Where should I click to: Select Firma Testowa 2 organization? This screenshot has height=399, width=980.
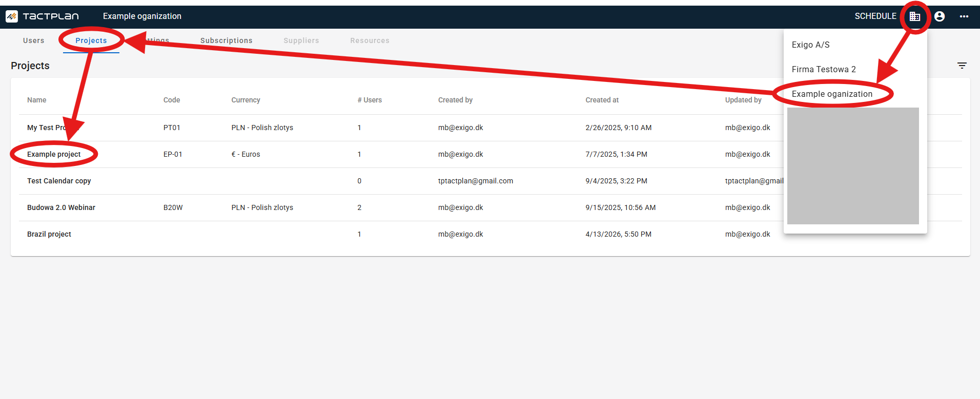[855, 69]
